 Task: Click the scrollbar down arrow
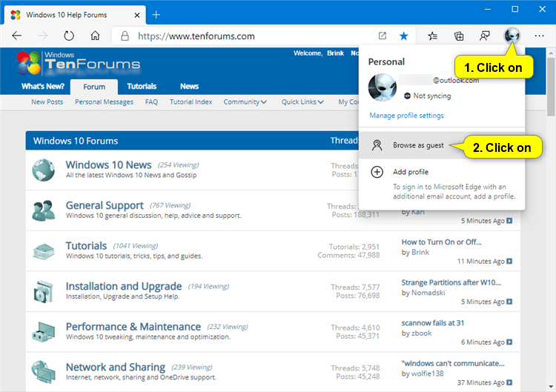[x=550, y=387]
